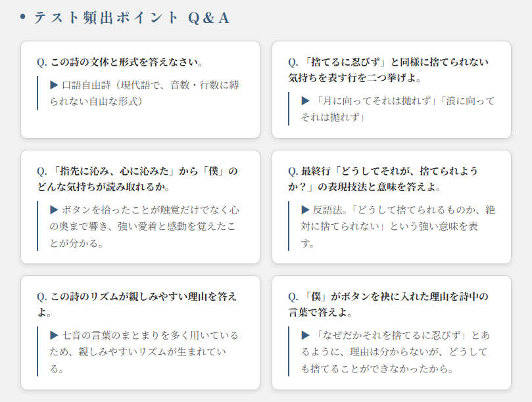Click the question この詩の文体と形式を答えなさい
Viewport: 532px width, 402px height.
126,62
